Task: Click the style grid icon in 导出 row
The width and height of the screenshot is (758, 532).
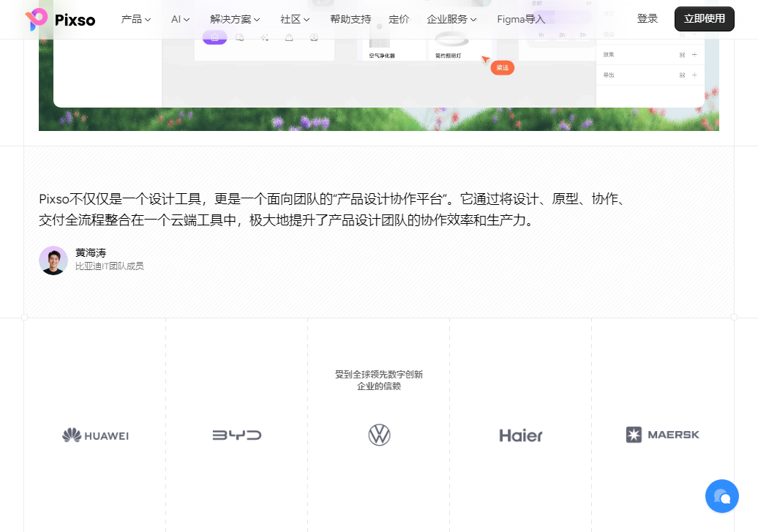Action: click(682, 75)
